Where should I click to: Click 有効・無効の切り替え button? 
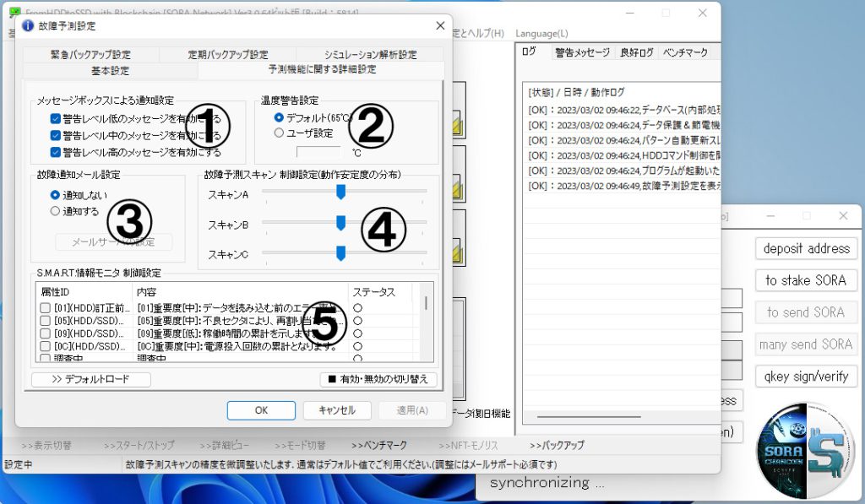click(x=378, y=379)
